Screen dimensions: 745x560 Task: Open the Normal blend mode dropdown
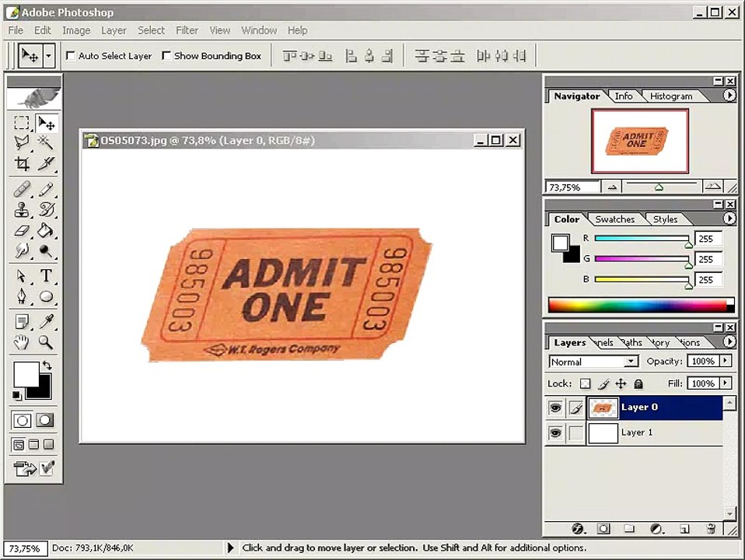631,362
